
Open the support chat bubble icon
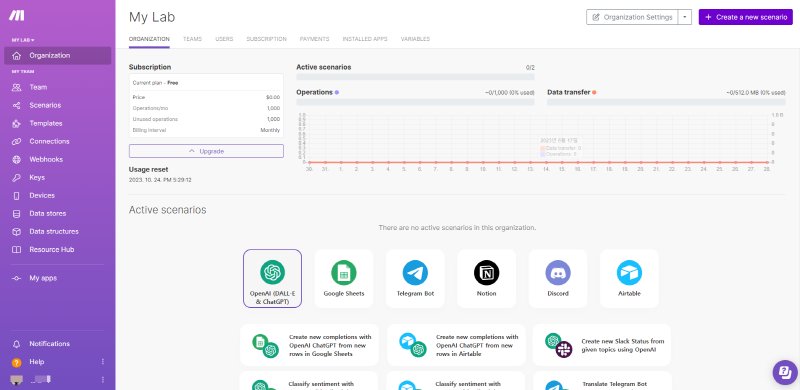pyautogui.click(x=785, y=373)
